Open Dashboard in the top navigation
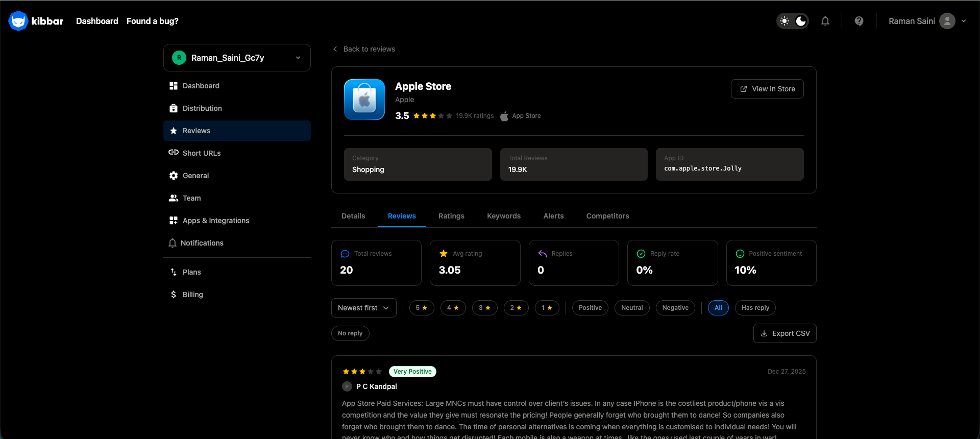Viewport: 980px width, 439px height. [97, 21]
